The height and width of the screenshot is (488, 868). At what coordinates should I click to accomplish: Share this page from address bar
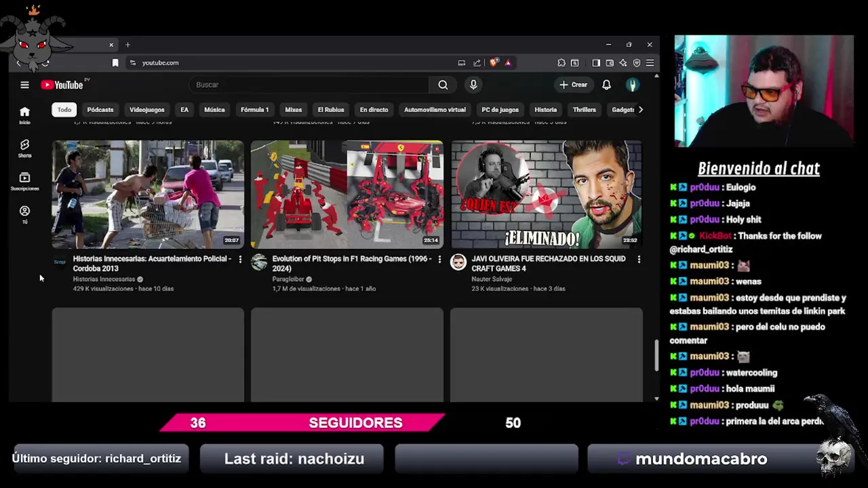click(477, 62)
